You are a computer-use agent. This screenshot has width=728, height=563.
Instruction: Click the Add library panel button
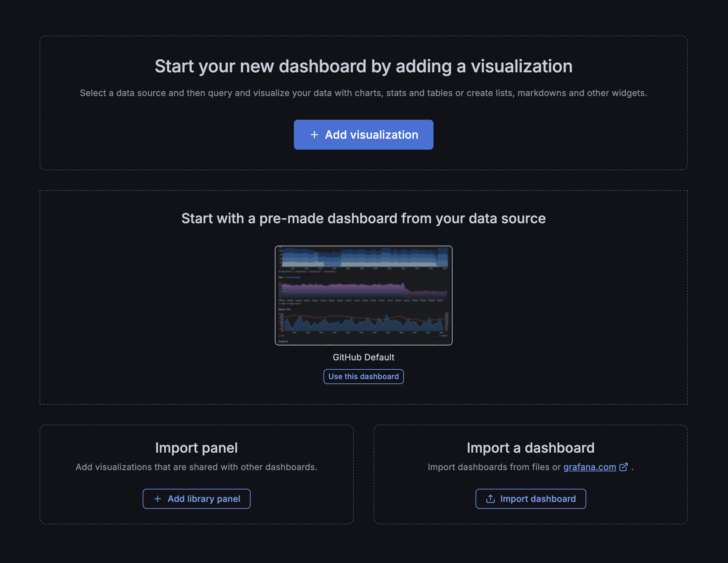pyautogui.click(x=196, y=499)
